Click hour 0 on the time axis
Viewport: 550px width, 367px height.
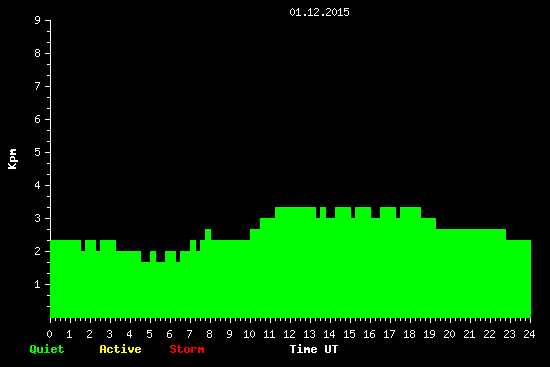(x=50, y=334)
